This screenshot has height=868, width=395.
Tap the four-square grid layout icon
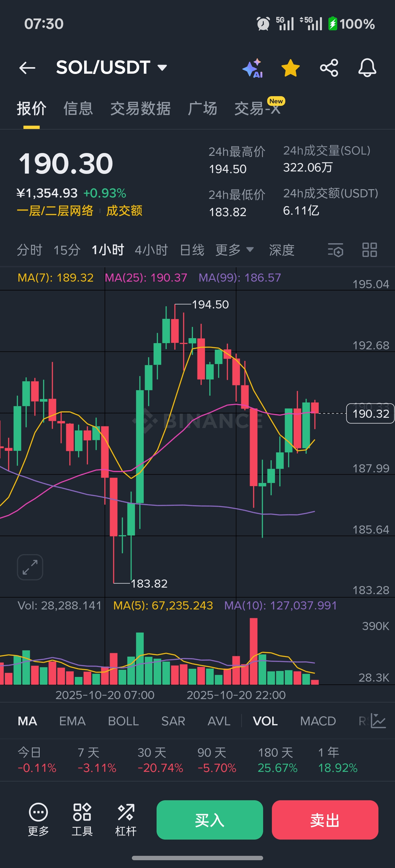[x=369, y=250]
